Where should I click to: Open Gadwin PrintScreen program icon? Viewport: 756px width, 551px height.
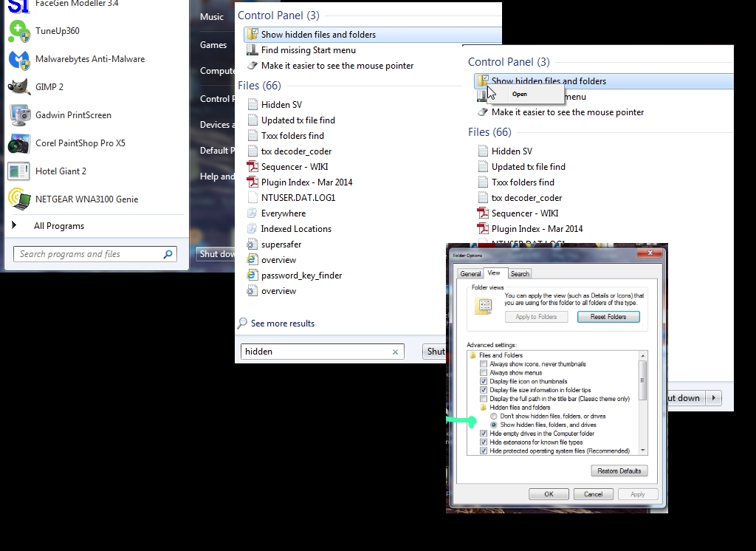click(20, 115)
